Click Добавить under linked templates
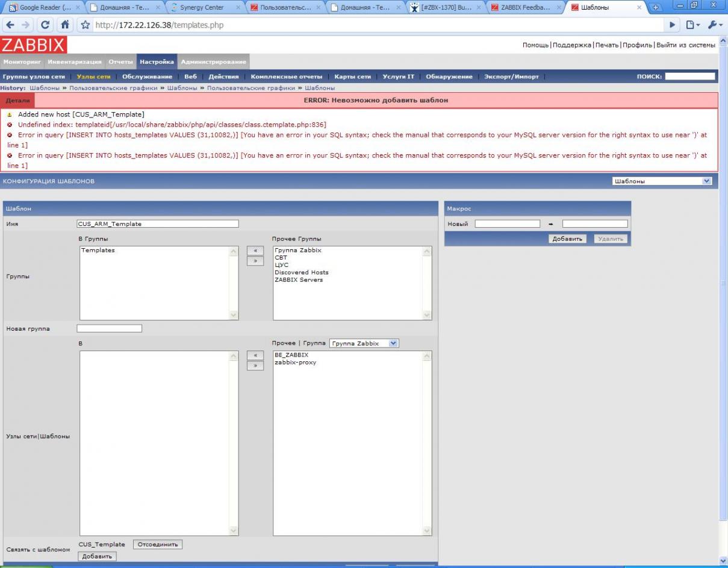The height and width of the screenshot is (568, 728). [97, 556]
